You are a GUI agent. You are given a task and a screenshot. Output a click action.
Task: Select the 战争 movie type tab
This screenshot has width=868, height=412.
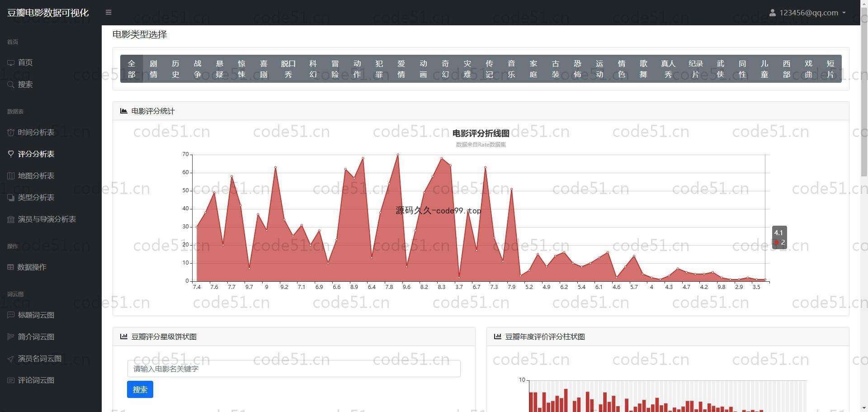click(x=198, y=69)
